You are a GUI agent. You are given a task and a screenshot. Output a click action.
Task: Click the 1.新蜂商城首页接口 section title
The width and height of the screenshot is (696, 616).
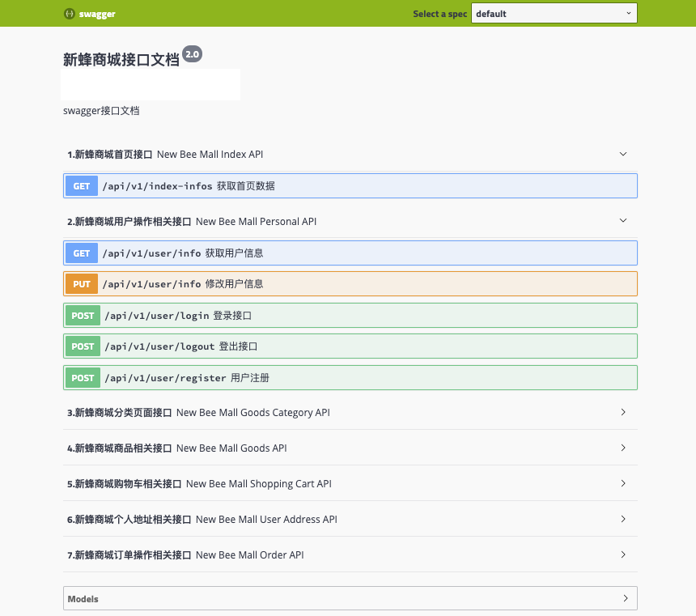(x=109, y=155)
